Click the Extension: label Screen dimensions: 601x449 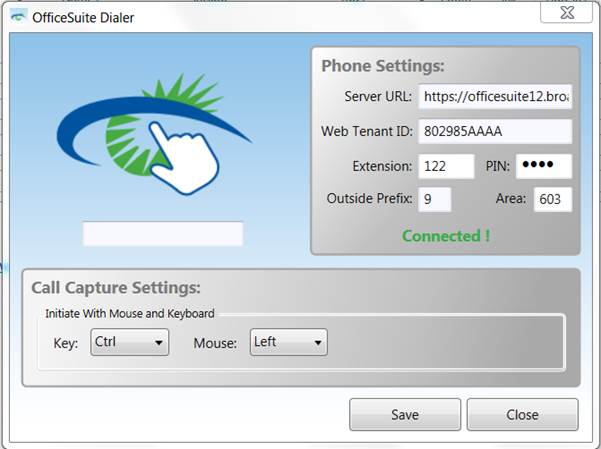point(382,166)
